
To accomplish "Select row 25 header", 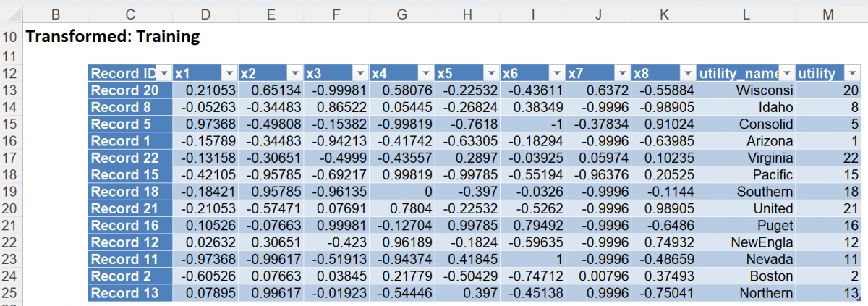I will [x=10, y=293].
